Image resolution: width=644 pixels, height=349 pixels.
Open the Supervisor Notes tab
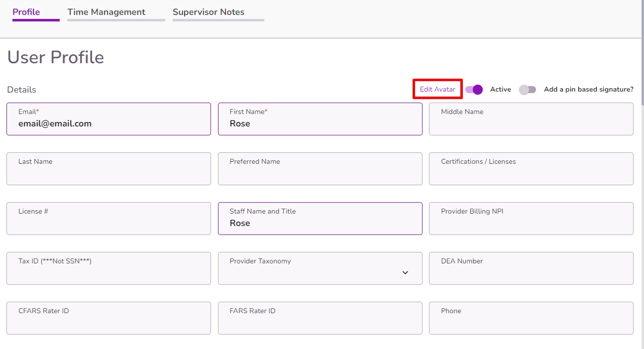209,11
